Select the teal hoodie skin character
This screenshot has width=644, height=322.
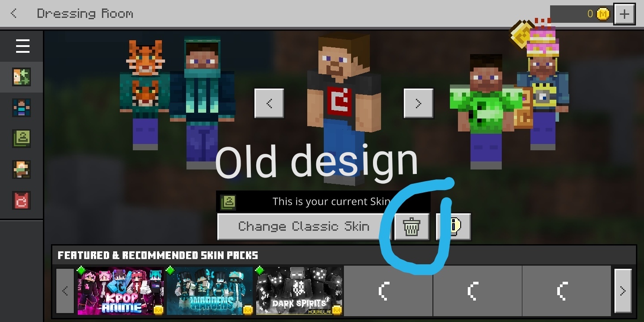click(x=202, y=103)
